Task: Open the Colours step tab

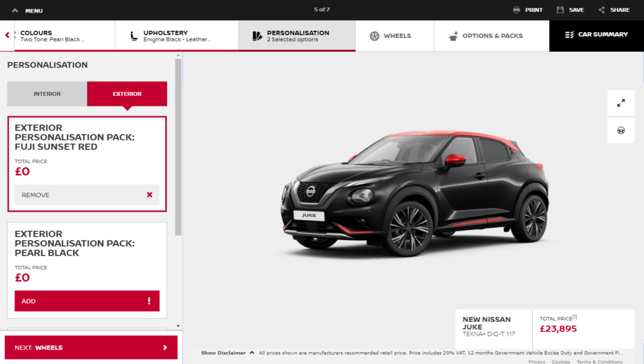Action: (64, 36)
